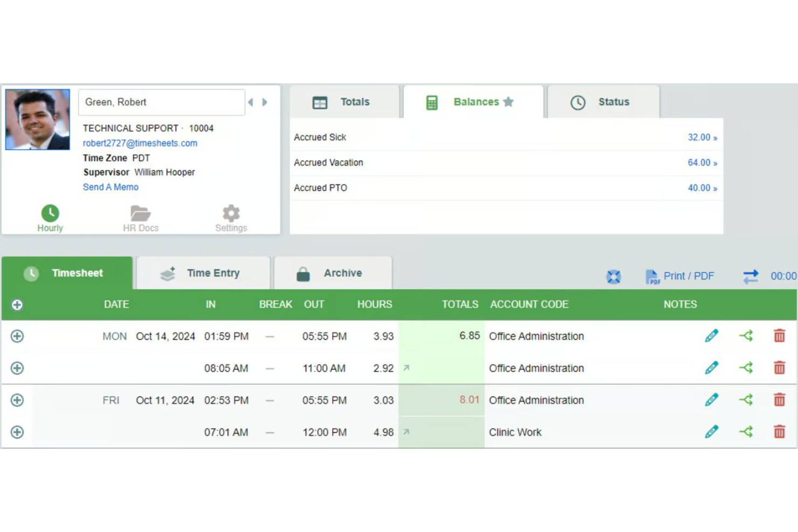
Task: Click the Print / PDF icon
Action: [652, 276]
